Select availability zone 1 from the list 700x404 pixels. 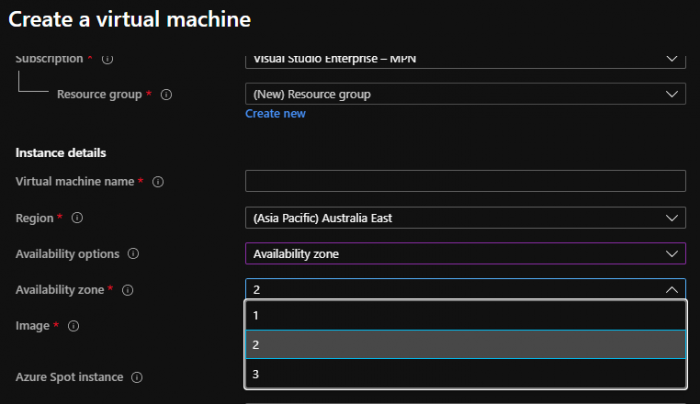click(x=465, y=315)
